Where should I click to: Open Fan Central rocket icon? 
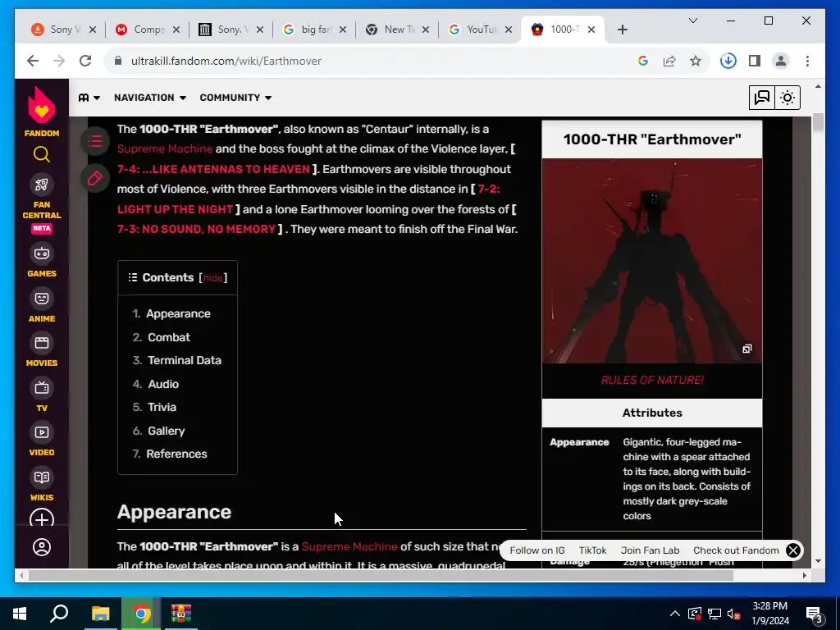click(42, 185)
